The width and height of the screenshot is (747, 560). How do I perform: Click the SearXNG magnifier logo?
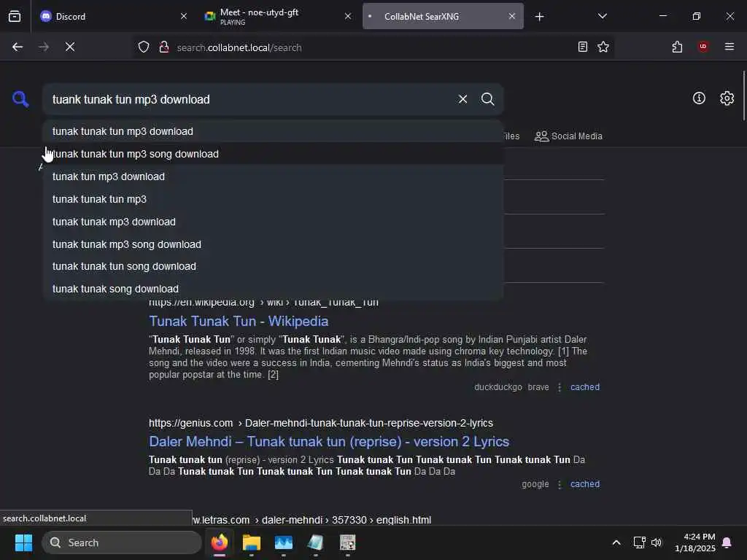click(x=20, y=99)
